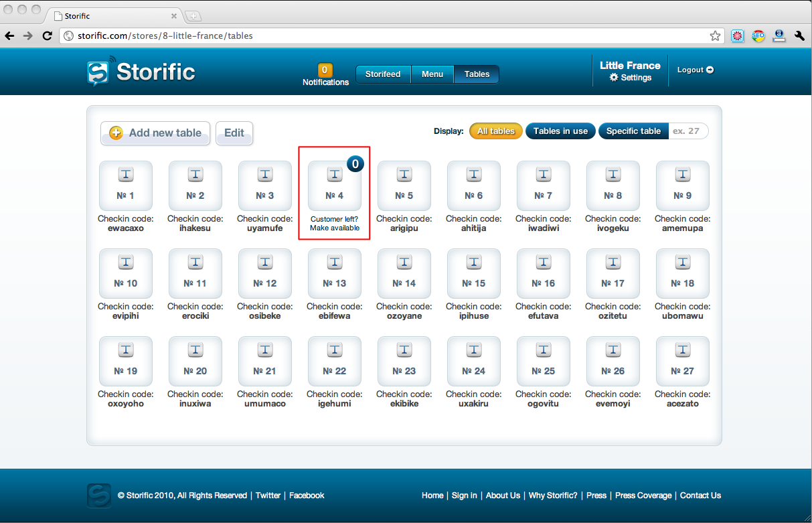Click the Edit tables button
The width and height of the screenshot is (812, 523).
(x=234, y=133)
